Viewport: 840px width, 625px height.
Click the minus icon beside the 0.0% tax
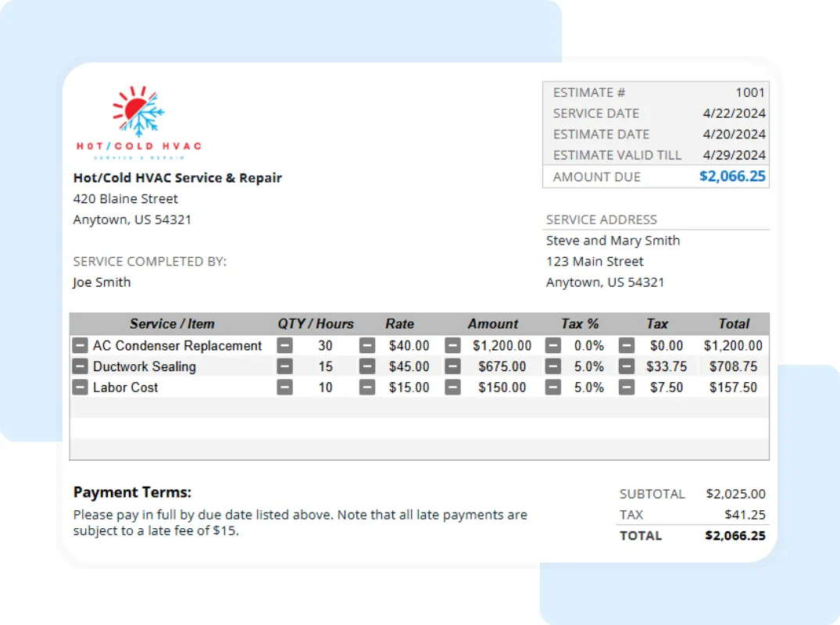point(552,345)
